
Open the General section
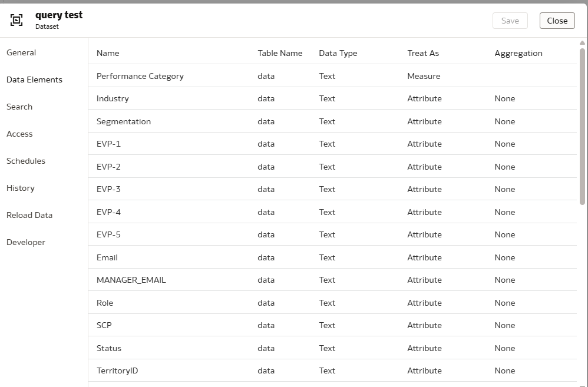click(x=21, y=52)
